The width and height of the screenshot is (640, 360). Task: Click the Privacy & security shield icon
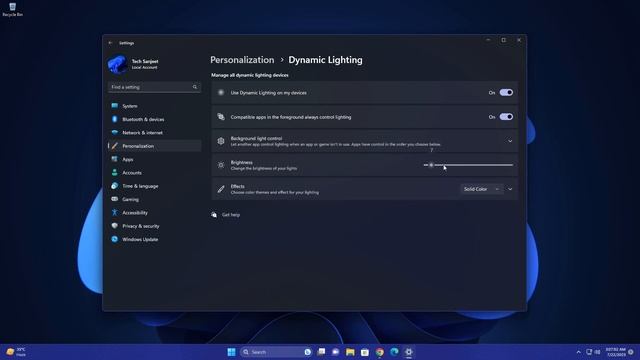(115, 226)
